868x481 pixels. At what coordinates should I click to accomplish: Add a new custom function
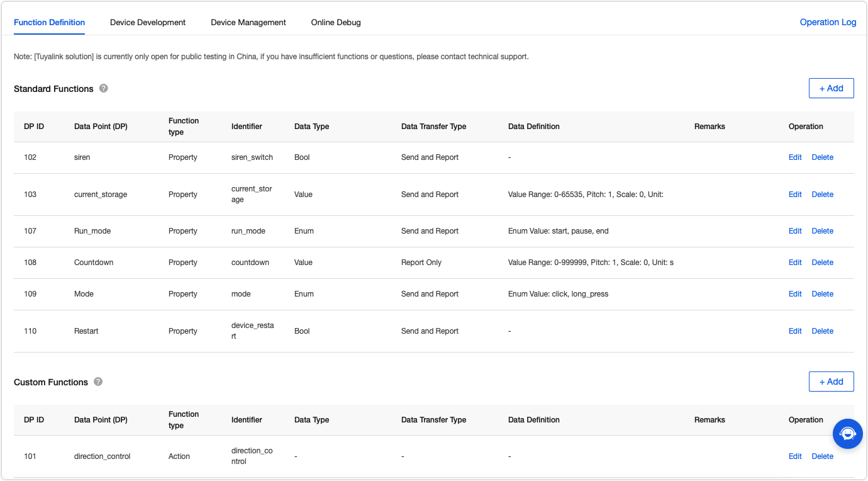pos(831,382)
